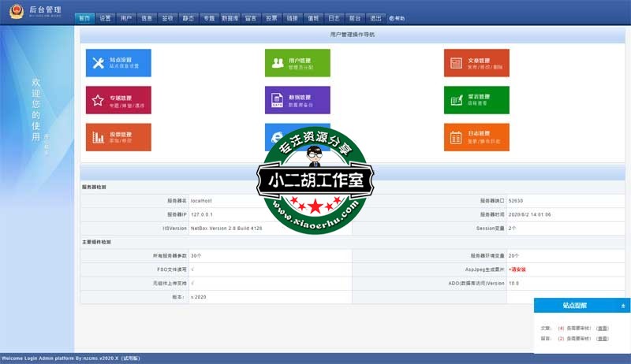Open the 投票管理 bar chart tile

(x=118, y=137)
